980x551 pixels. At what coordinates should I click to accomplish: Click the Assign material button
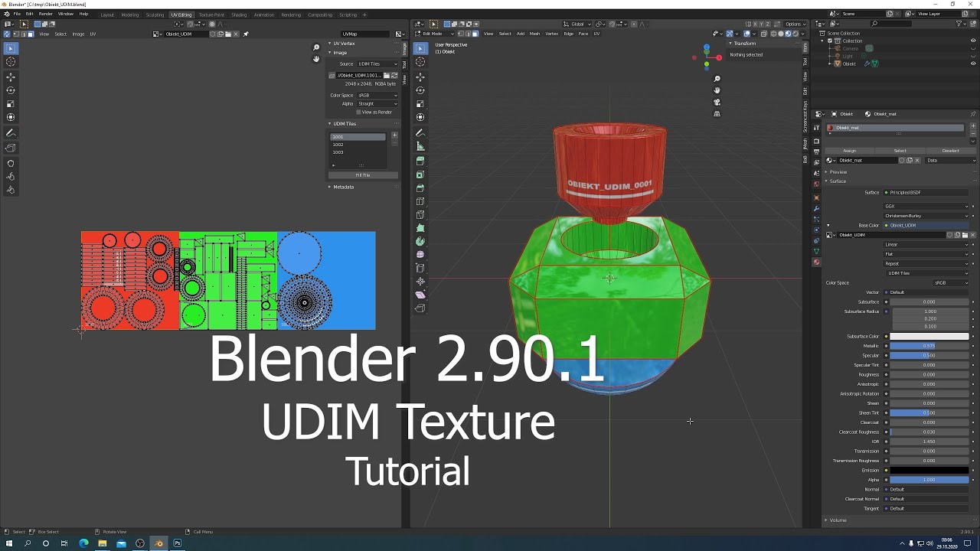[x=850, y=151]
